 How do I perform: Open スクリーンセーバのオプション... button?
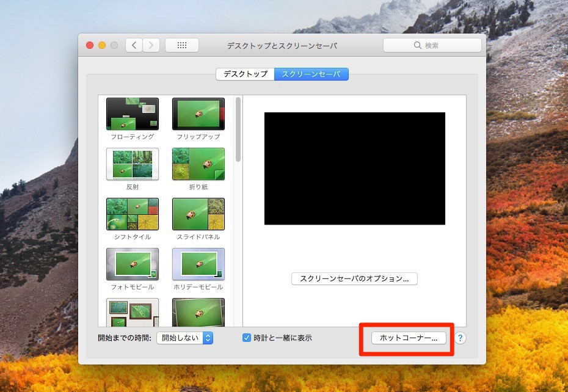pos(354,278)
